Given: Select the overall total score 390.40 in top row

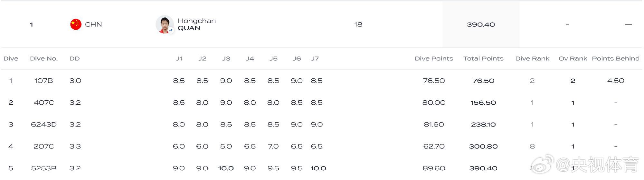Looking at the screenshot, I should 481,25.
